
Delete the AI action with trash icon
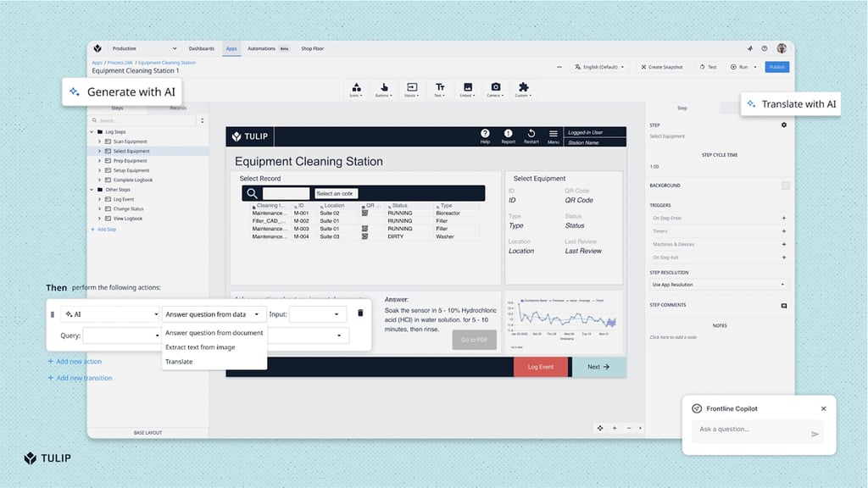pyautogui.click(x=360, y=313)
